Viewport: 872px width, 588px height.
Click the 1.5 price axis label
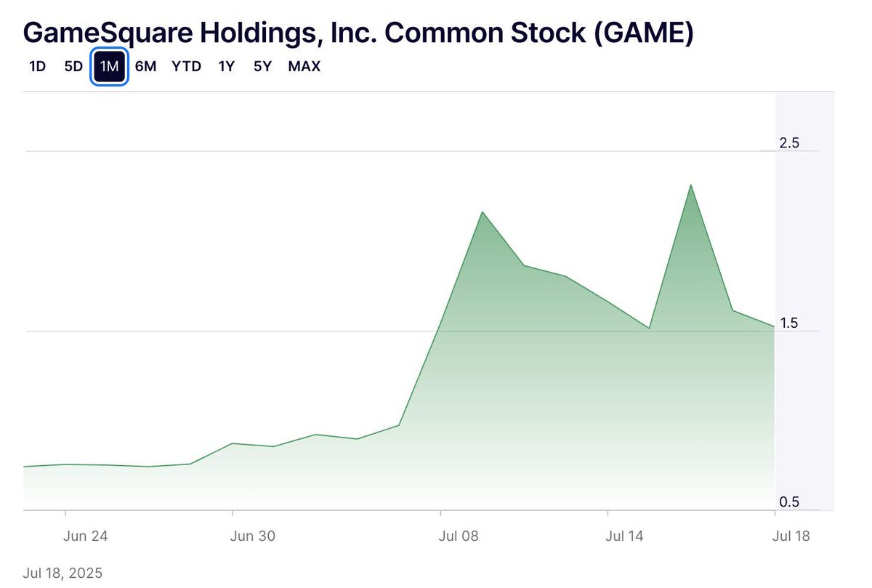[789, 323]
